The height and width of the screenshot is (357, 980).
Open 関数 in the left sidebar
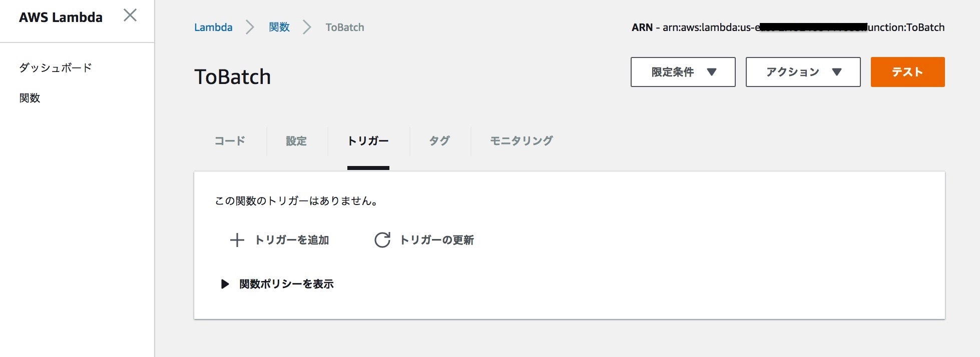30,98
